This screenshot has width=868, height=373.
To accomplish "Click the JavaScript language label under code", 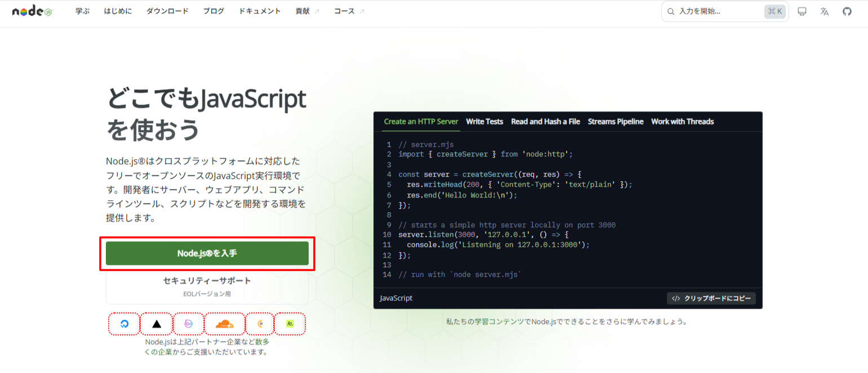I will (396, 298).
